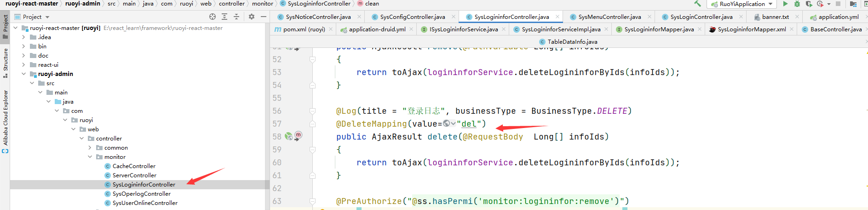Viewport: 868px width, 210px height.
Task: Click controller breadcrumb in navigation bar
Action: pyautogui.click(x=232, y=4)
